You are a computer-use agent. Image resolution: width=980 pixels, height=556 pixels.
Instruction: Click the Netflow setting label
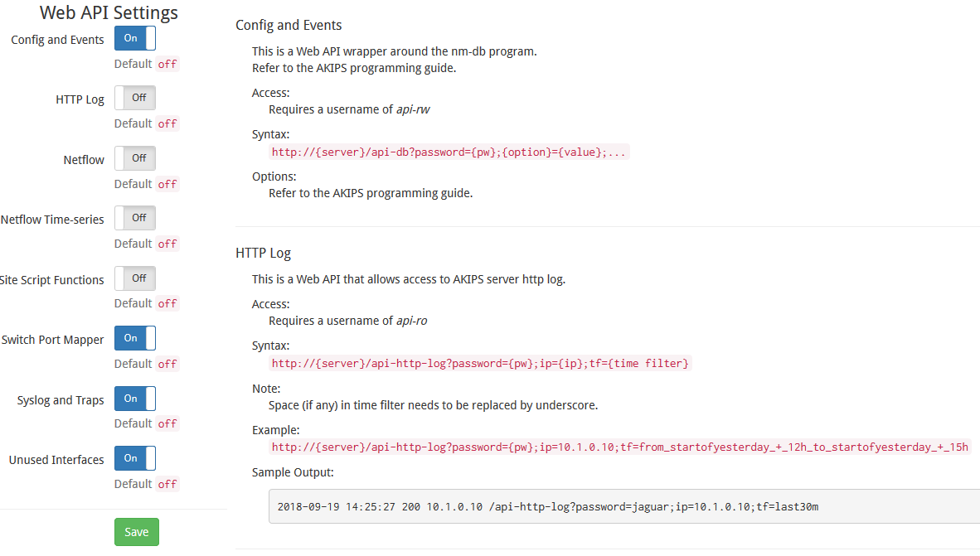coord(84,160)
